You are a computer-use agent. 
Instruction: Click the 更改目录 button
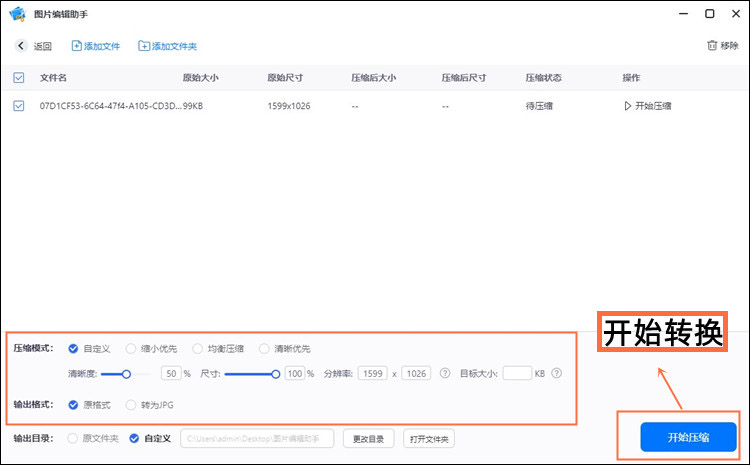click(368, 438)
